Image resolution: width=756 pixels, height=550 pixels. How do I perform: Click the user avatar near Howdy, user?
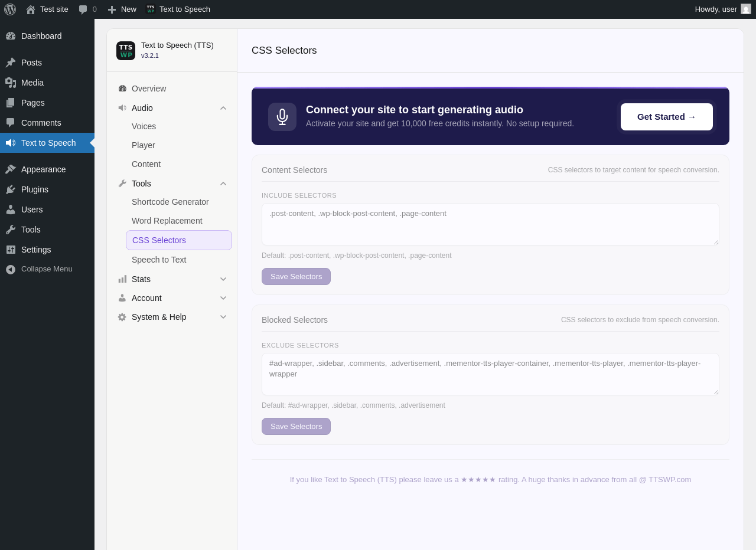pos(746,9)
